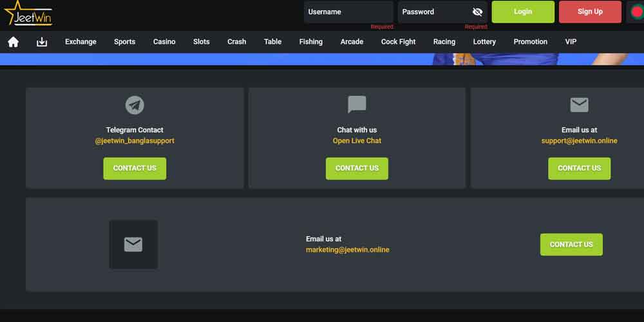This screenshot has height=322, width=644.
Task: Click Contact Us under support email
Action: tap(579, 168)
